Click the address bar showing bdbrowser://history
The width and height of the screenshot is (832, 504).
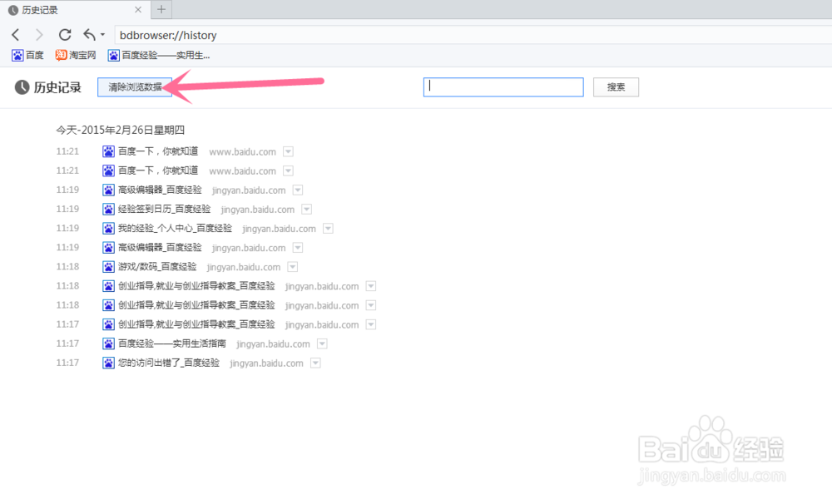click(x=473, y=35)
